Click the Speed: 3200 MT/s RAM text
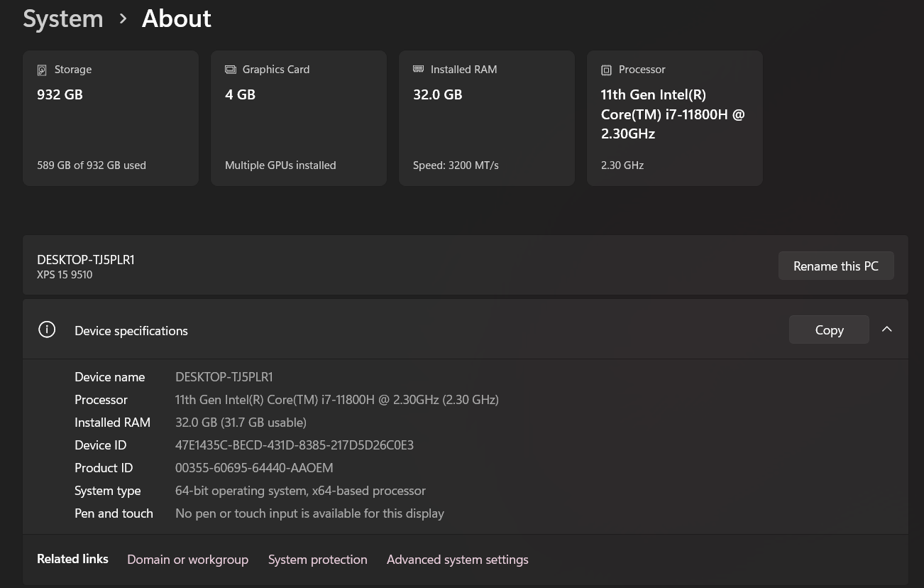 click(x=456, y=165)
